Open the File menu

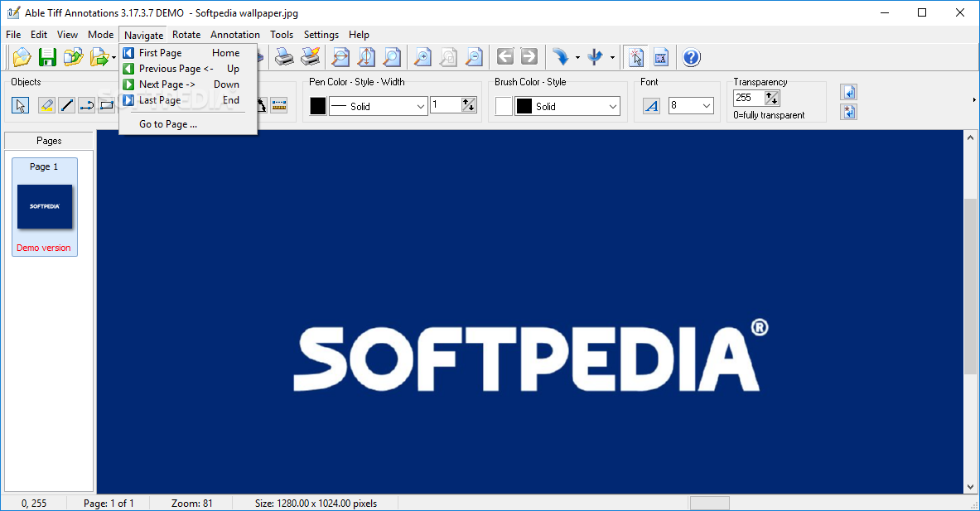pos(13,34)
